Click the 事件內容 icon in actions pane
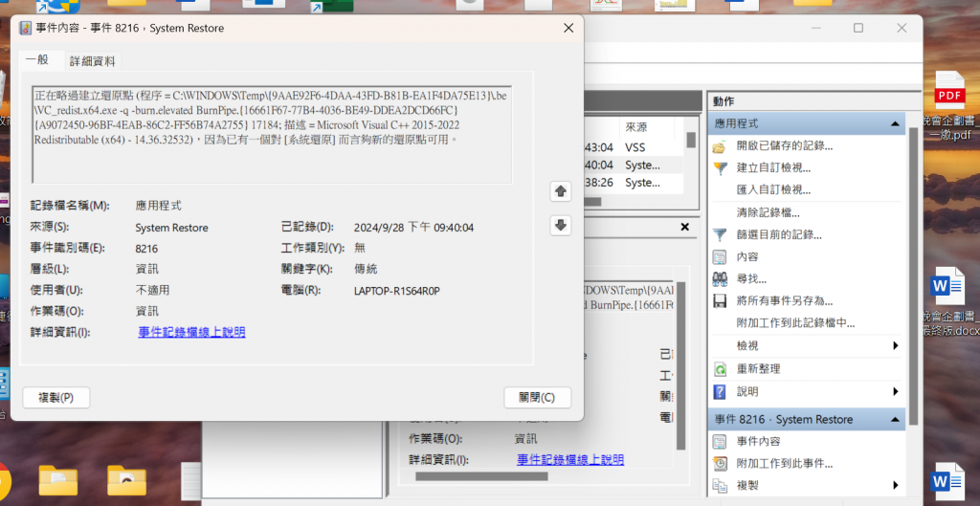980x506 pixels. tap(720, 442)
